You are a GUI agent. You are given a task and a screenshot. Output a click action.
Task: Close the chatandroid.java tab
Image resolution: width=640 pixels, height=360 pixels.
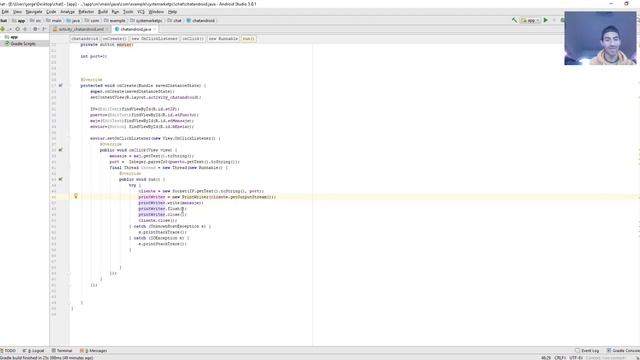coord(155,29)
